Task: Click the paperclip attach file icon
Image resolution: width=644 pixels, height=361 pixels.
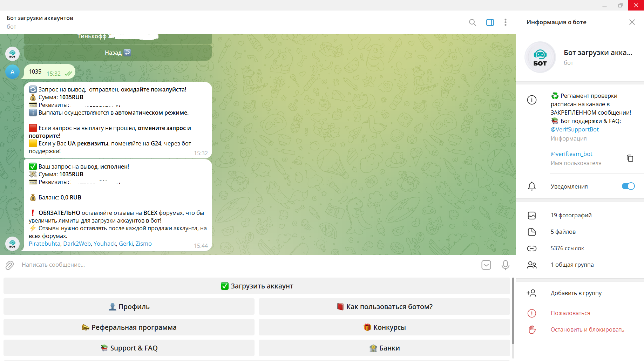Action: [9, 265]
